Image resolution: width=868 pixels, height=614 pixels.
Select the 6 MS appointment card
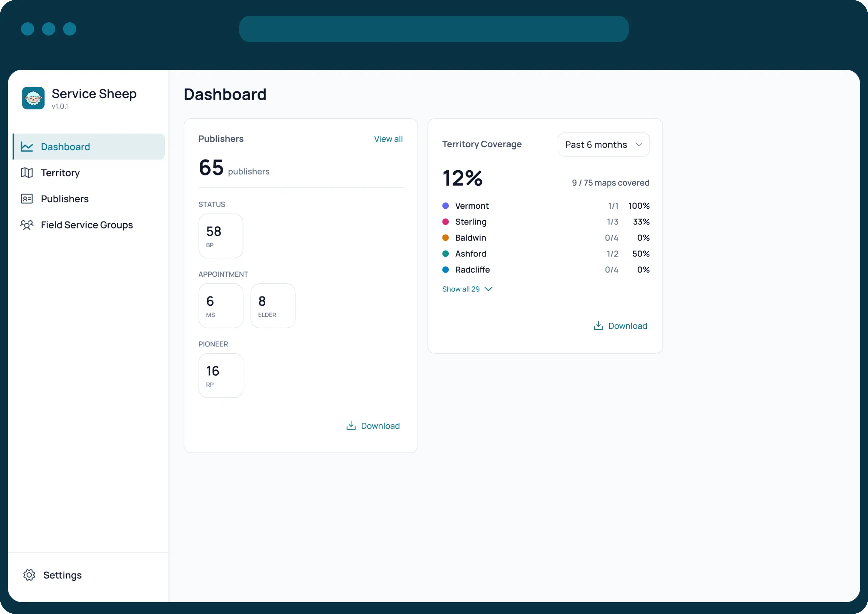click(x=221, y=306)
